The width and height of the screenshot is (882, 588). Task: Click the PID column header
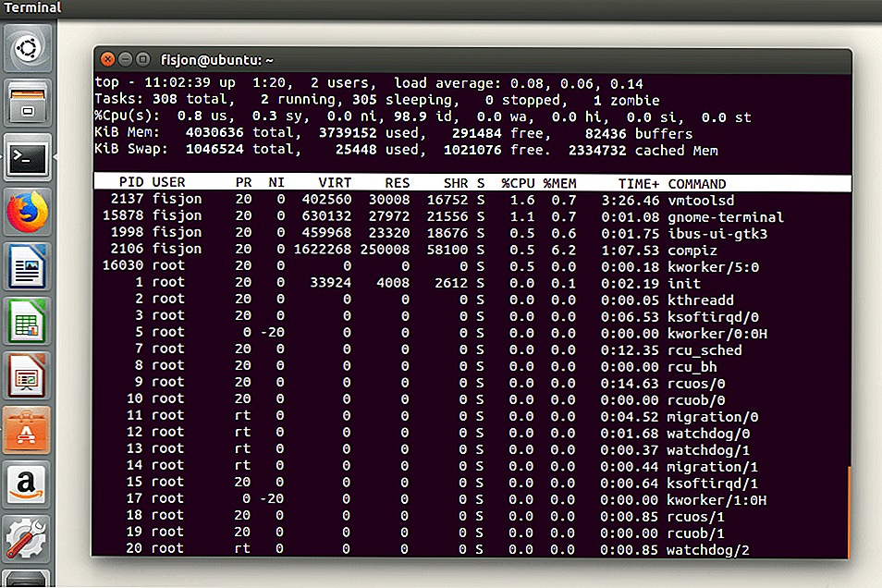coord(131,182)
